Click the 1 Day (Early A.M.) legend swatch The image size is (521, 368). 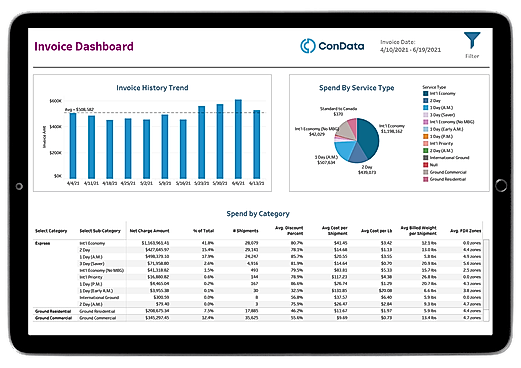coord(425,129)
